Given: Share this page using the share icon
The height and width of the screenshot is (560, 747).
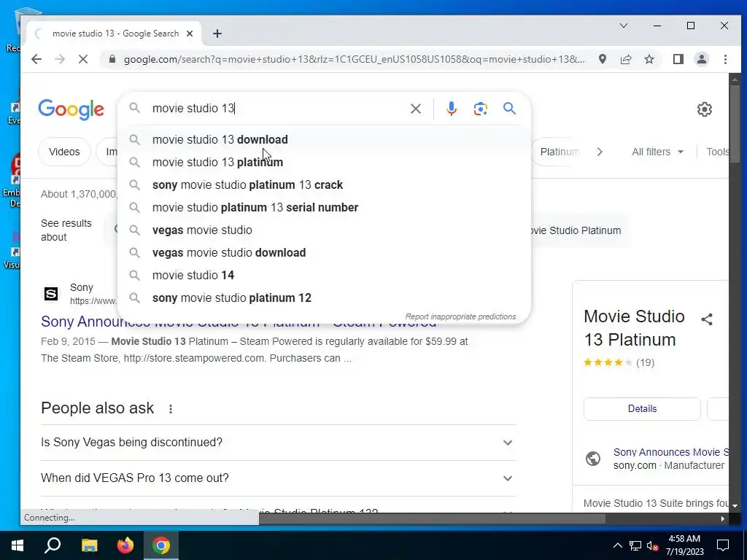Looking at the screenshot, I should (626, 59).
